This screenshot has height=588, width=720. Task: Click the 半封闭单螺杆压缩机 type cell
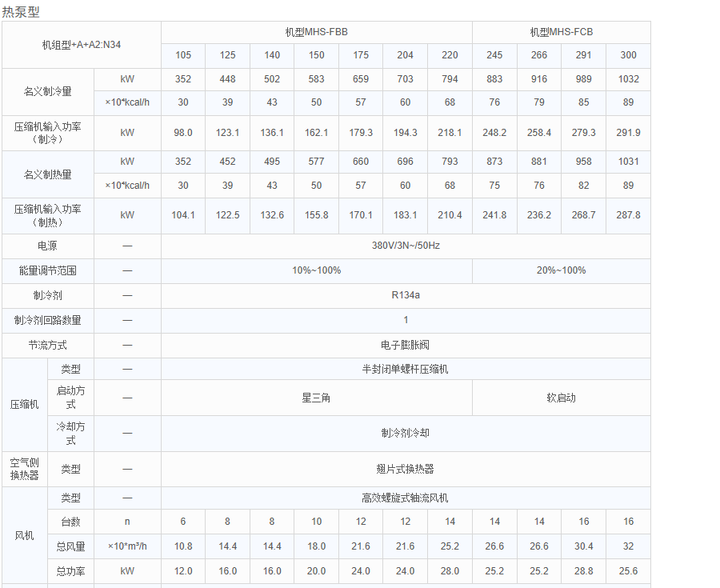point(406,369)
